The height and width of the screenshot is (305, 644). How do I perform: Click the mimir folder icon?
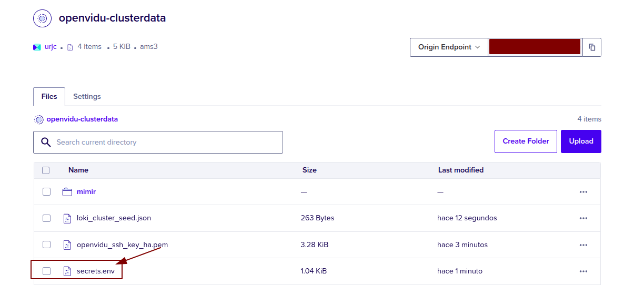(67, 192)
